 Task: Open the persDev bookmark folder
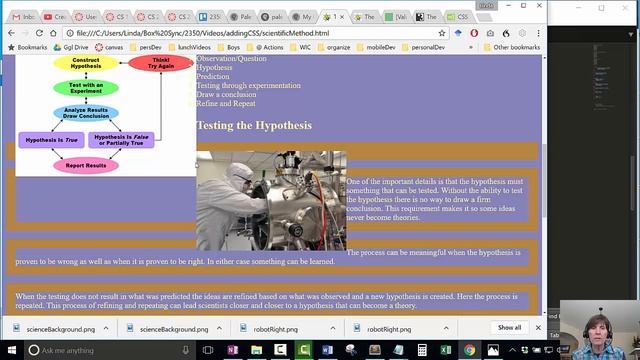(x=146, y=47)
